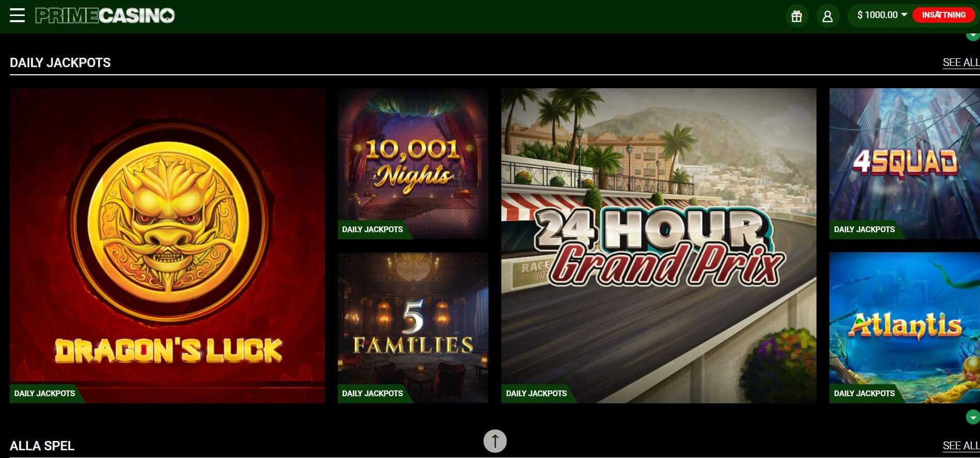This screenshot has width=980, height=458.
Task: Click the Daily Jackpots section heading
Action: click(60, 62)
